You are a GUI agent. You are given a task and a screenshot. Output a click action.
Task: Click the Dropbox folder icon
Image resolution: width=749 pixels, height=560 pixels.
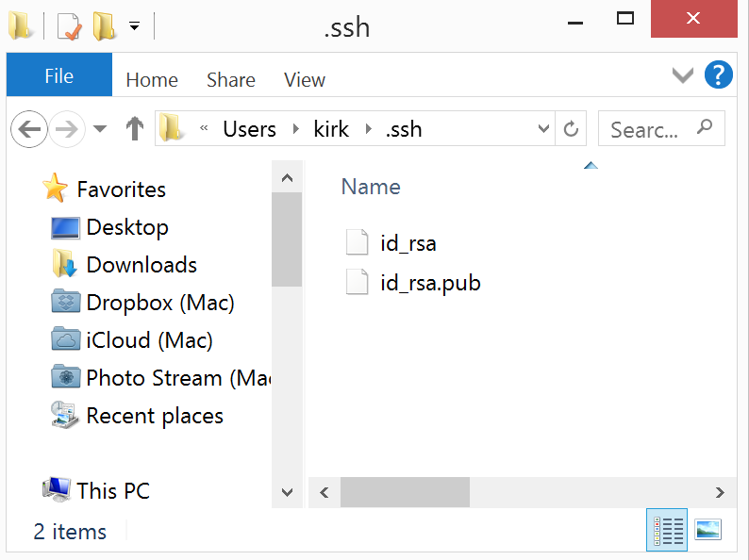[x=65, y=301]
